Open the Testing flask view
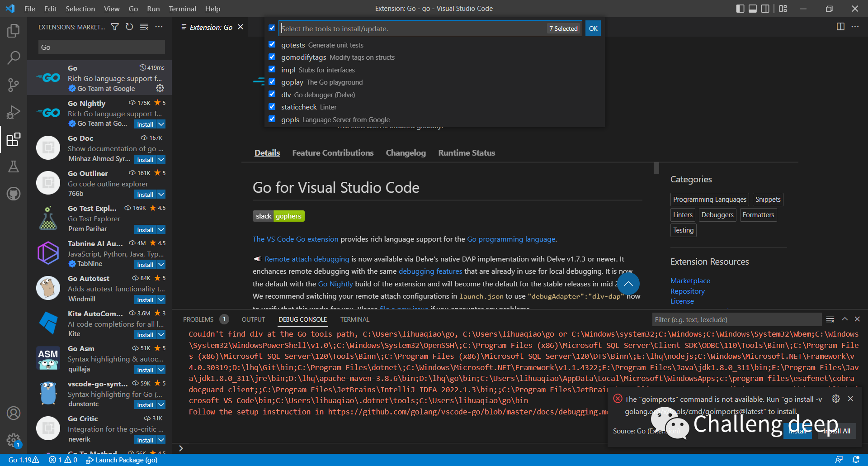Screen dimensions: 868x466 point(14,166)
